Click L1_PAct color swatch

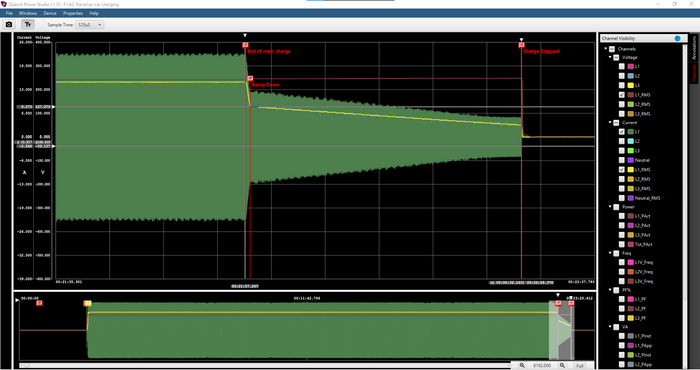(630, 216)
